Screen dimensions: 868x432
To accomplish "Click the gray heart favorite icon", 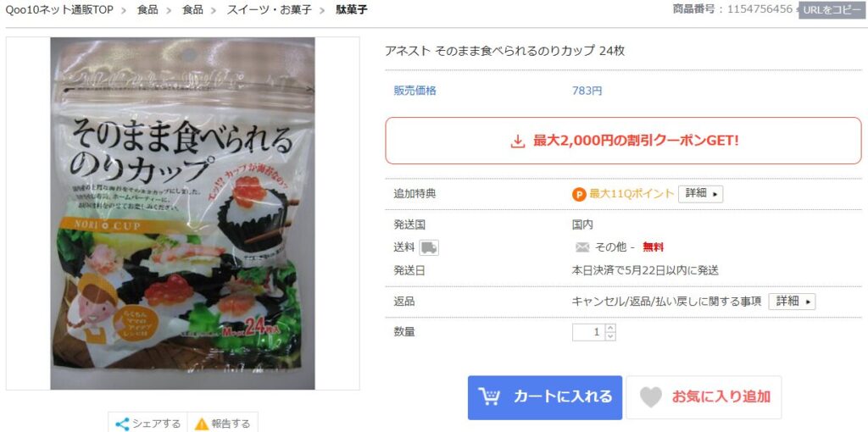I will 650,397.
